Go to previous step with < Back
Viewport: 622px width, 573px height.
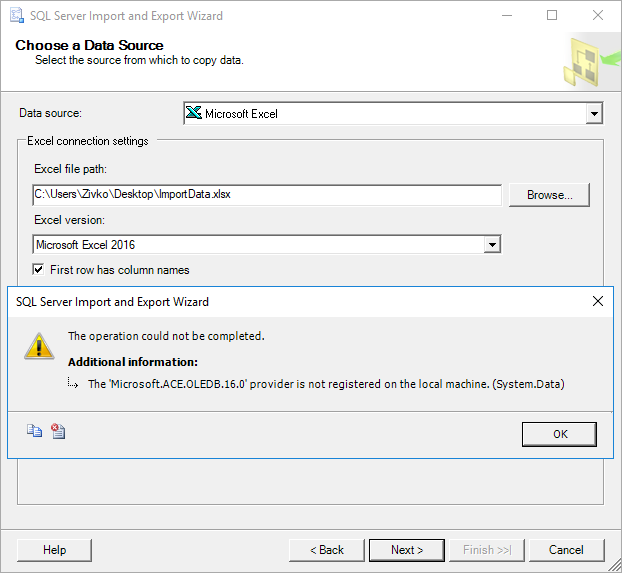click(x=327, y=550)
